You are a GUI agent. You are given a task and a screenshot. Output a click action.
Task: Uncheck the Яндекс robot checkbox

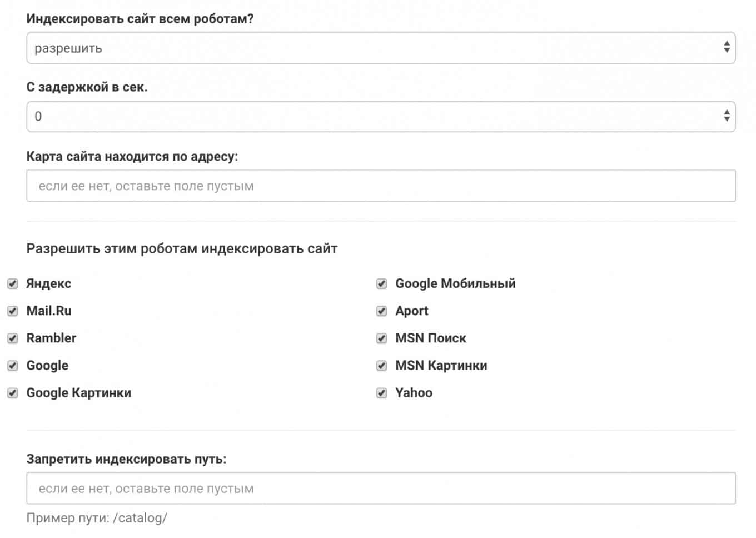coord(12,284)
